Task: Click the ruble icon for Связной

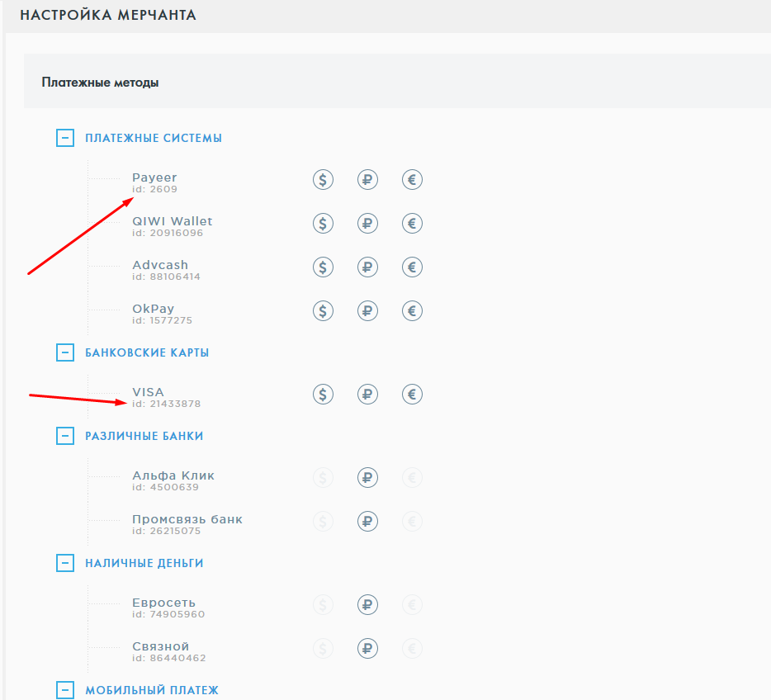Action: (x=367, y=648)
